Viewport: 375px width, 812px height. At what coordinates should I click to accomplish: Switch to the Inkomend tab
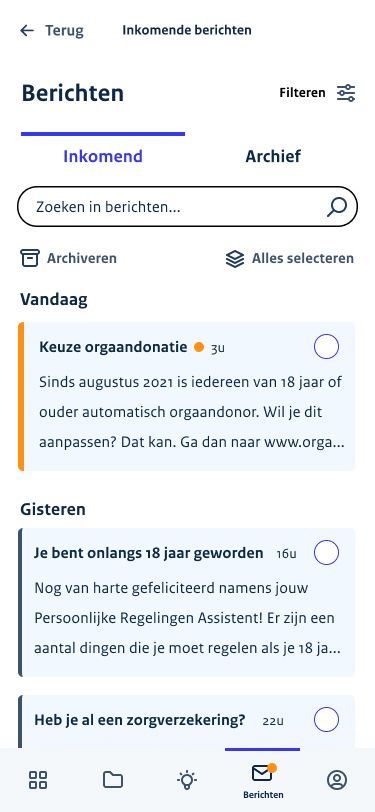pos(103,156)
